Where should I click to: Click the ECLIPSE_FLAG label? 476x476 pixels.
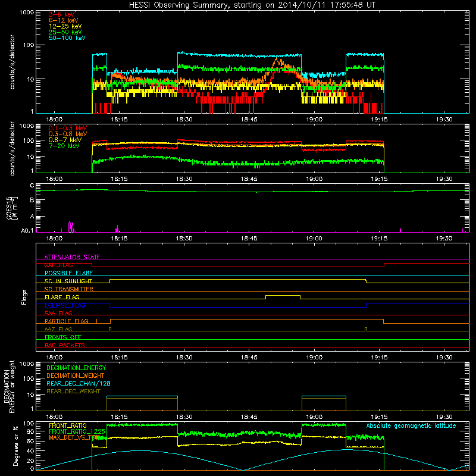point(65,305)
